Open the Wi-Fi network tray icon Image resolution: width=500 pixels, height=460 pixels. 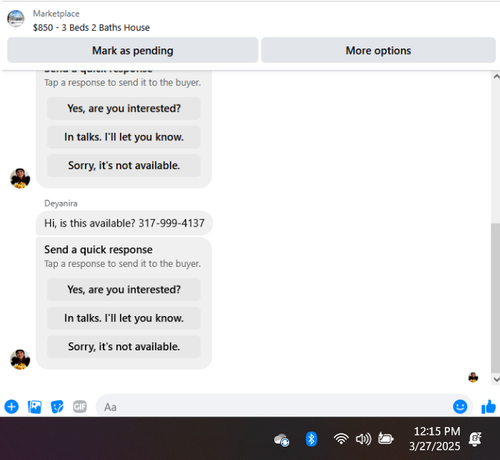[x=341, y=439]
